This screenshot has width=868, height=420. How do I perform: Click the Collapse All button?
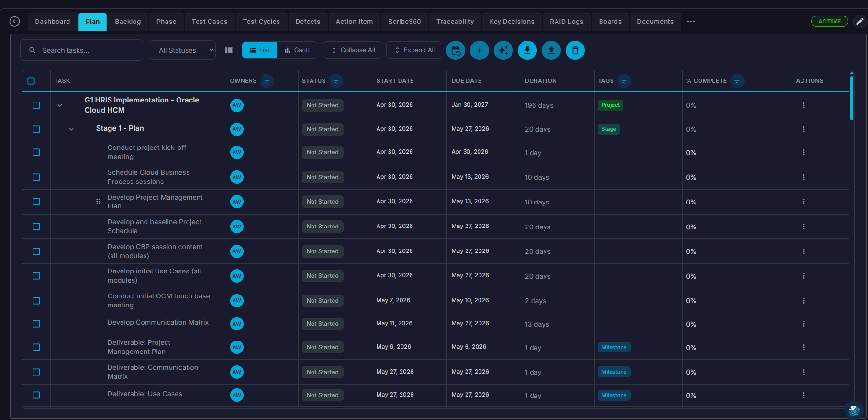(353, 50)
